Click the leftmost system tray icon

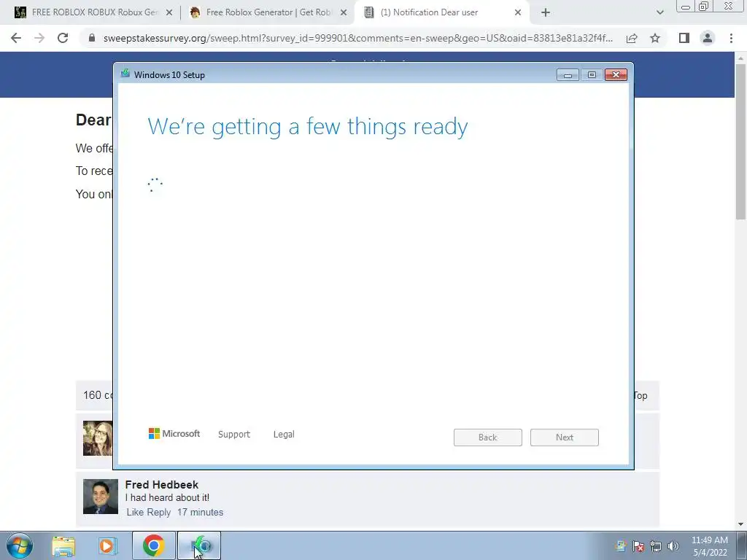coord(621,546)
